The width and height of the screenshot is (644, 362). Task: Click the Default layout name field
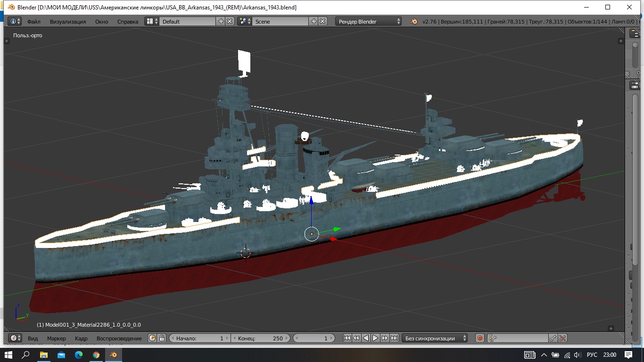[x=188, y=21]
